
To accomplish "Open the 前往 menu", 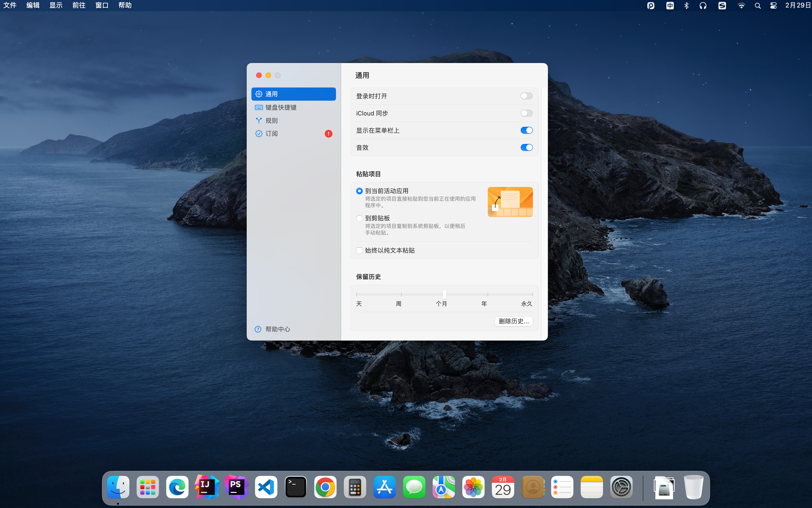I will pyautogui.click(x=79, y=5).
